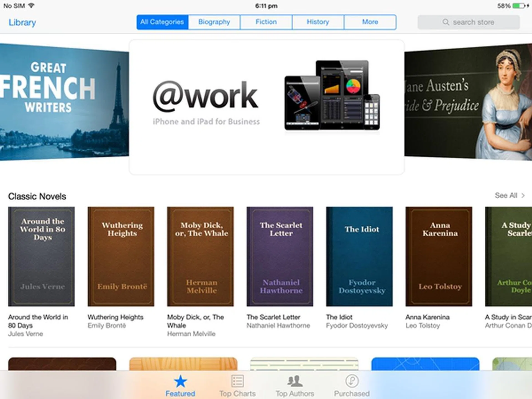This screenshot has width=532, height=399.
Task: Switch to the Fiction category
Action: coord(266,22)
